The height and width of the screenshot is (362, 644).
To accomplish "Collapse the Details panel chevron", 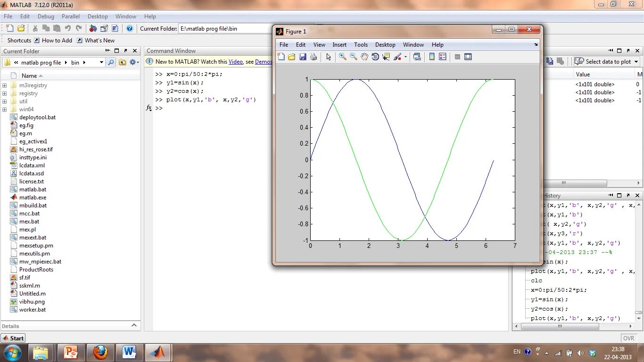I will coord(134,325).
